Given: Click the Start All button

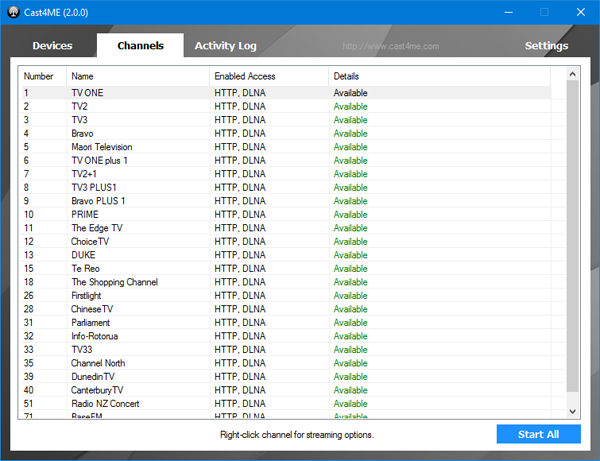Looking at the screenshot, I should point(538,434).
